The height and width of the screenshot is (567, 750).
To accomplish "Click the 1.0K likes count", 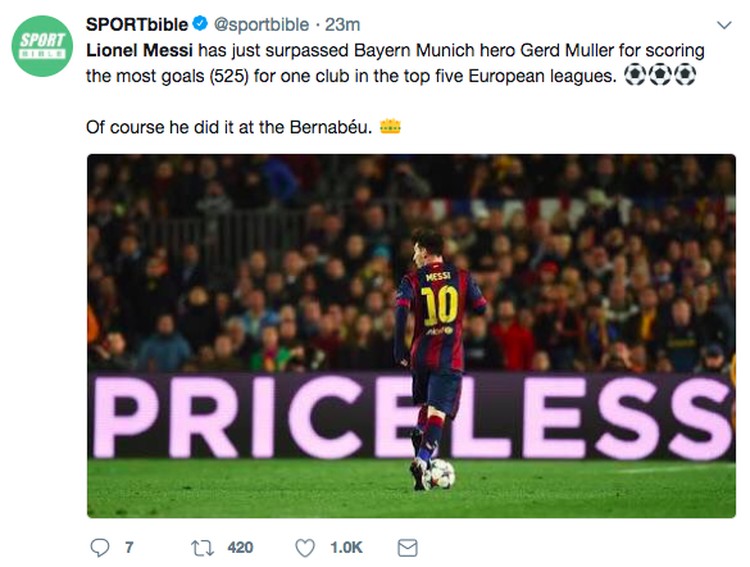I will pyautogui.click(x=346, y=547).
